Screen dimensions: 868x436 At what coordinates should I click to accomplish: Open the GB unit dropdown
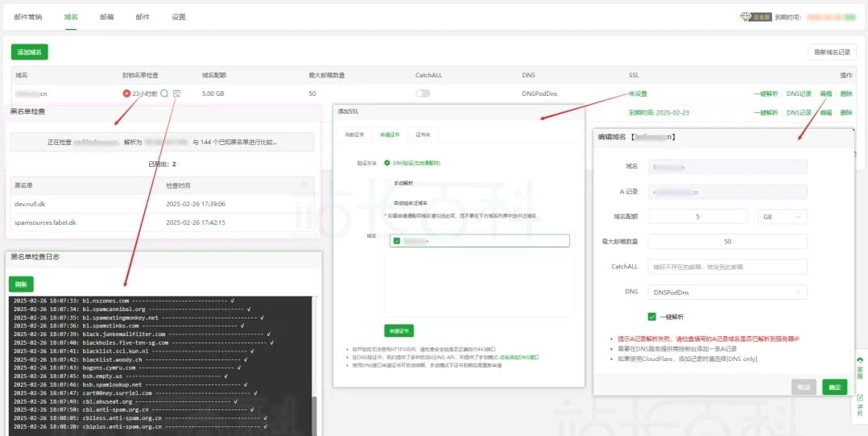pyautogui.click(x=782, y=217)
